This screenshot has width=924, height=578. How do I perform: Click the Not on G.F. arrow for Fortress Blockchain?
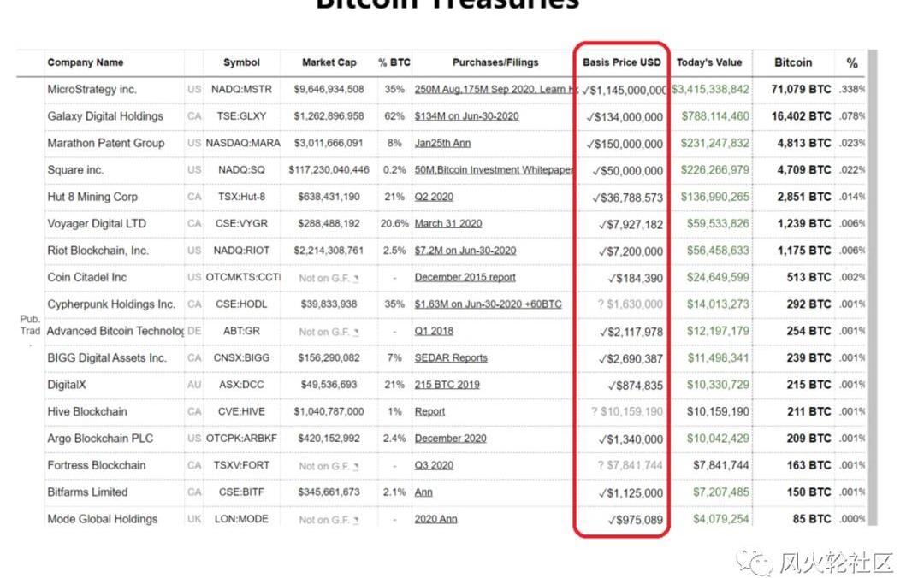coord(356,466)
